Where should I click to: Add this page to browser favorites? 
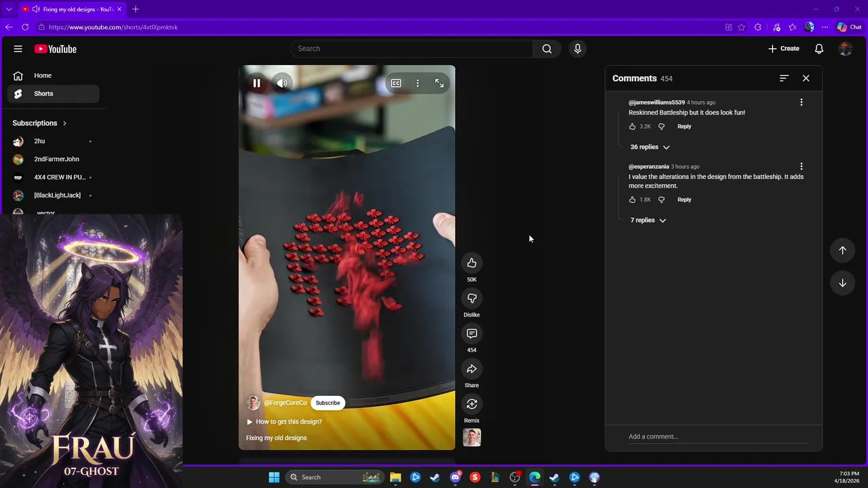pyautogui.click(x=741, y=27)
